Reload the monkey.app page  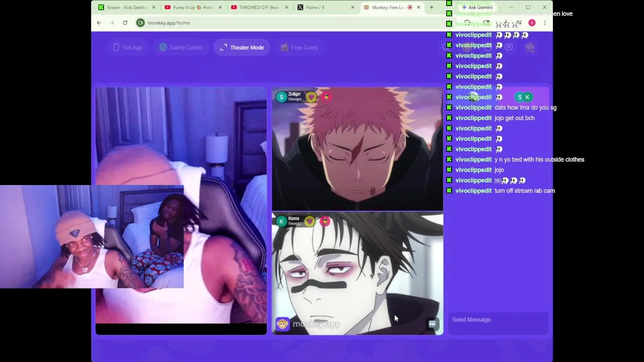[125, 23]
